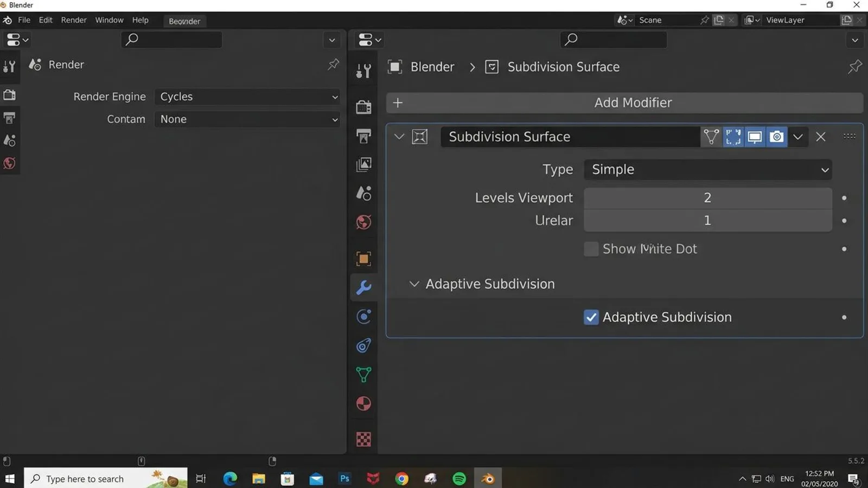The image size is (868, 488).
Task: Click the left panel search field
Action: coord(171,40)
